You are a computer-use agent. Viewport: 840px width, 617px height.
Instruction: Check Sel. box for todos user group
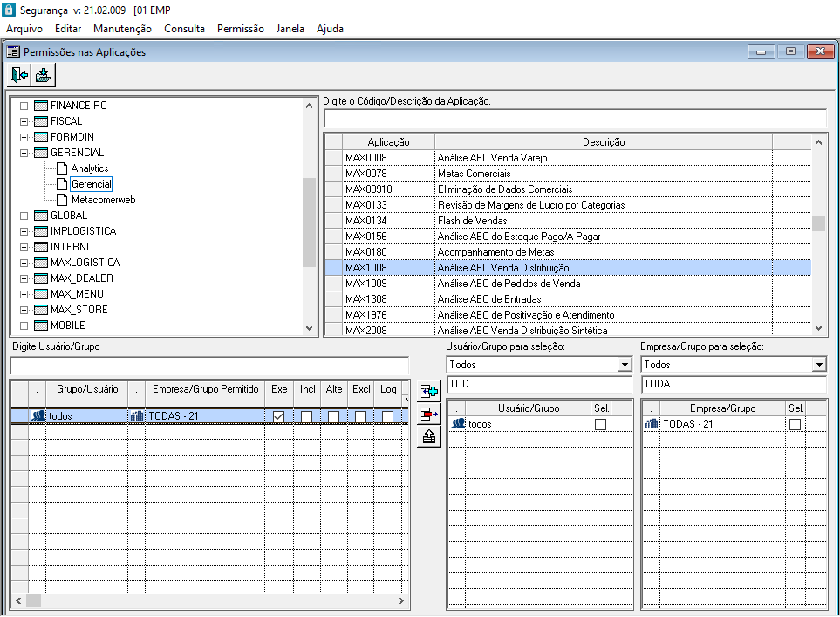[x=600, y=424]
